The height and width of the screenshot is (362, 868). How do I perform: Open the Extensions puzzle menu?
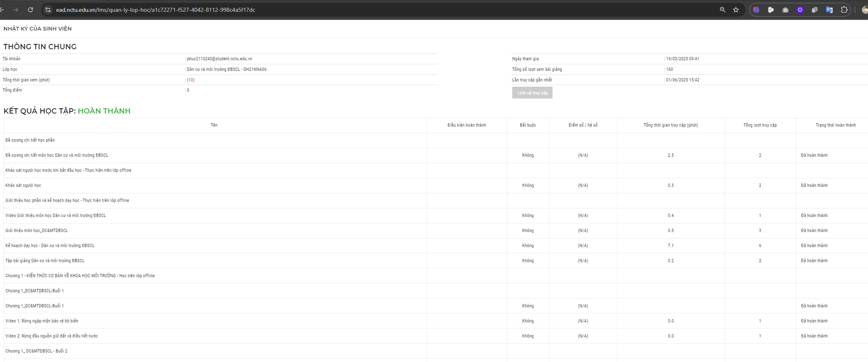click(x=844, y=10)
